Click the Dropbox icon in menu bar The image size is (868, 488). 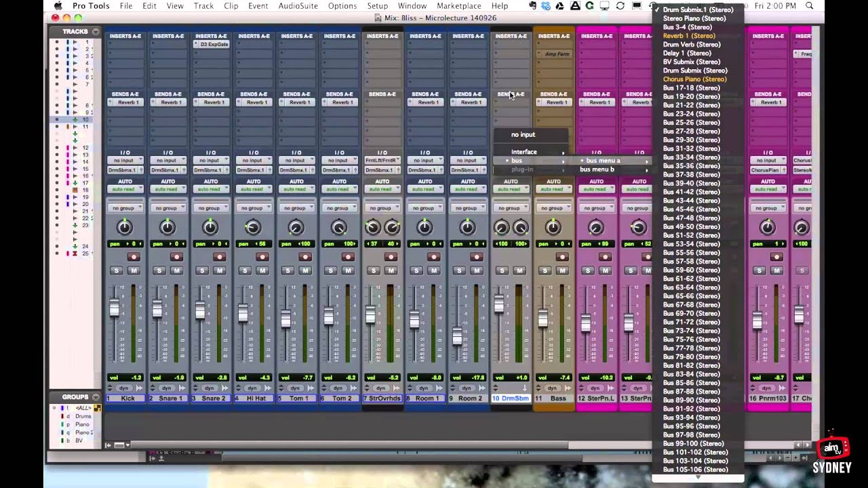pos(545,5)
